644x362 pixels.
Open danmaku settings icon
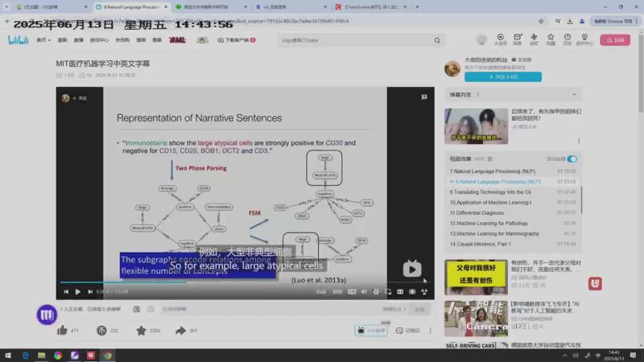click(151, 309)
